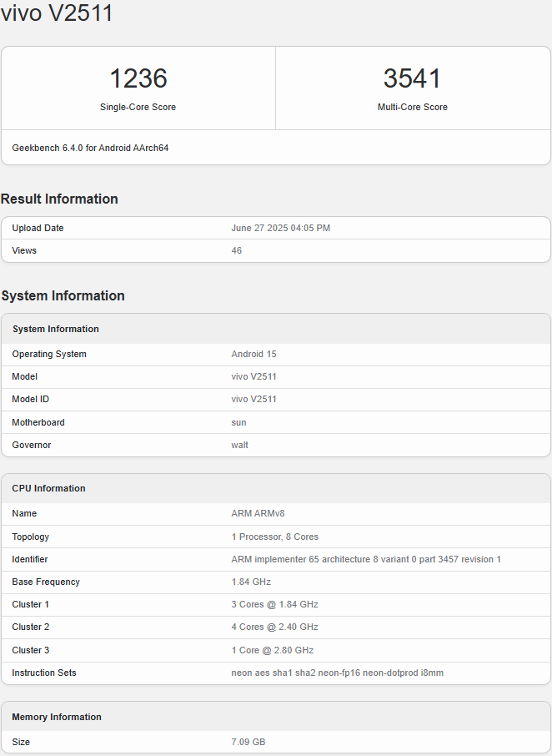Click the Multi-Core Score label

click(412, 107)
